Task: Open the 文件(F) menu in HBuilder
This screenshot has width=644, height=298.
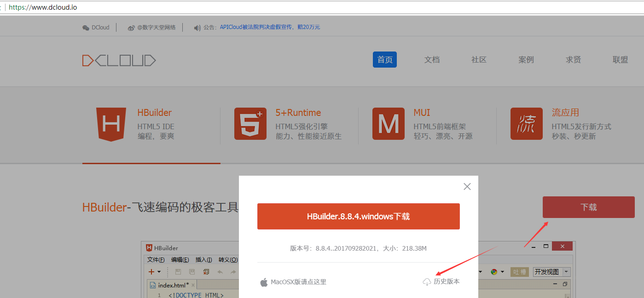Action: tap(156, 260)
